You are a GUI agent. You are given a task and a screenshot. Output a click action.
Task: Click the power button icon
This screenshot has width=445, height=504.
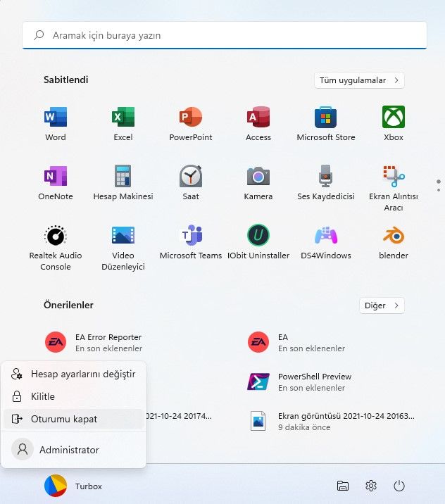pos(399,486)
